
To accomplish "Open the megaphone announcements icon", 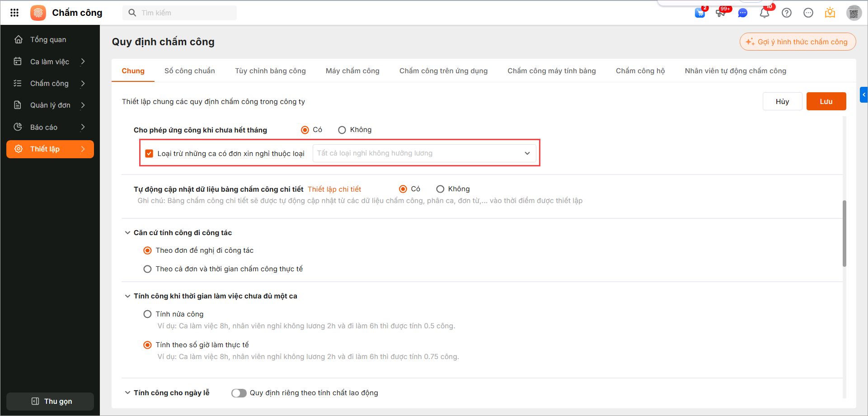I will [721, 13].
